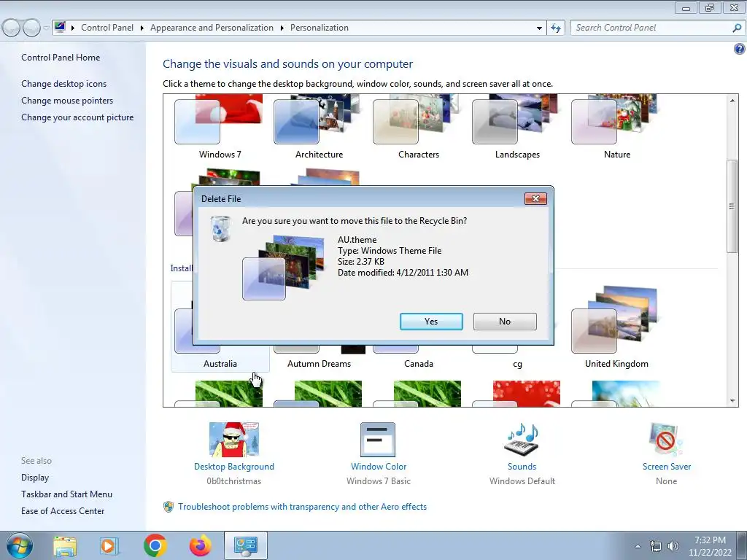This screenshot has height=560, width=747.
Task: Open Change mouse pointers
Action: [x=67, y=101]
